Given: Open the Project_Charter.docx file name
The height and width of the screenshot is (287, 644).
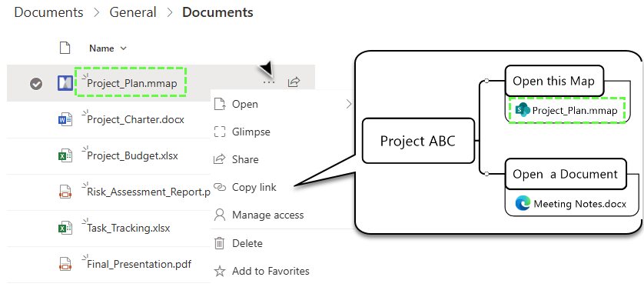Looking at the screenshot, I should (135, 120).
